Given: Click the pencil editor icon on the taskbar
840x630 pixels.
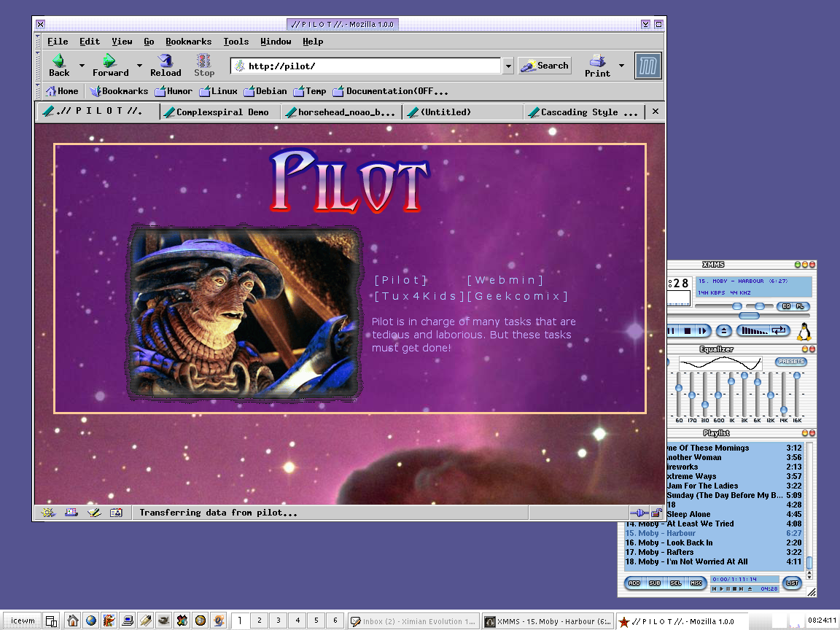Looking at the screenshot, I should point(146,621).
